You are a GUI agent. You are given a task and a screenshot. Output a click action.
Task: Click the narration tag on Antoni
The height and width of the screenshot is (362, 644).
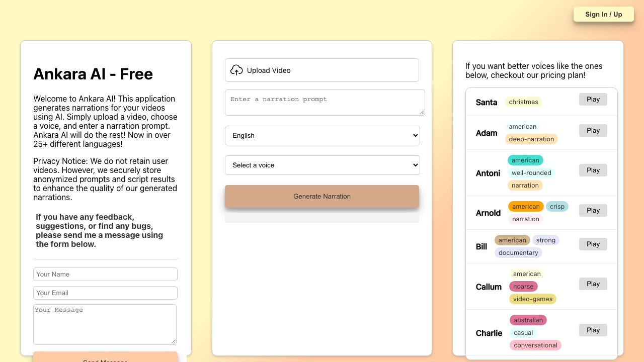[525, 185]
